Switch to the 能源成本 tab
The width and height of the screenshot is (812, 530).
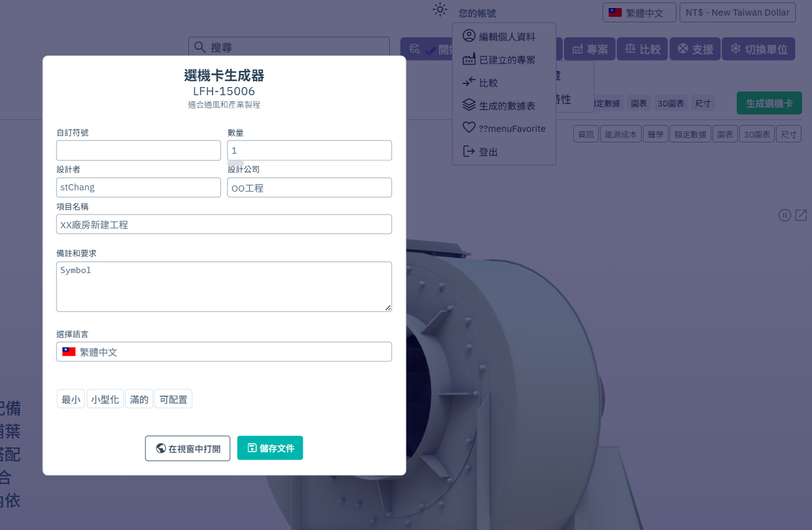coord(620,134)
